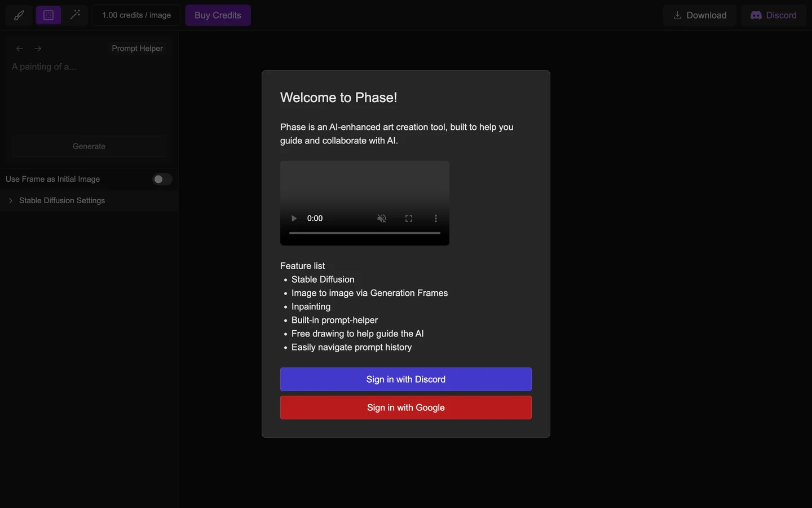The height and width of the screenshot is (508, 812).
Task: Click the Feature list label
Action: [x=303, y=266]
